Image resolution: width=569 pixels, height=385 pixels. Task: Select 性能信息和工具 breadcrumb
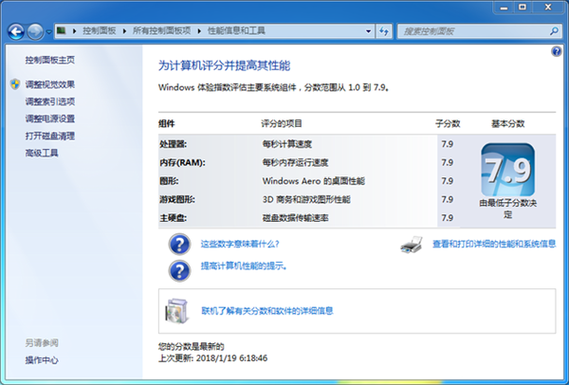point(236,31)
